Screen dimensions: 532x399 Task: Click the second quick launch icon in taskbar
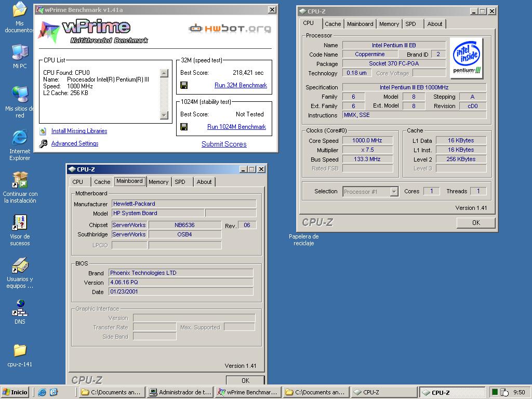coord(54,392)
